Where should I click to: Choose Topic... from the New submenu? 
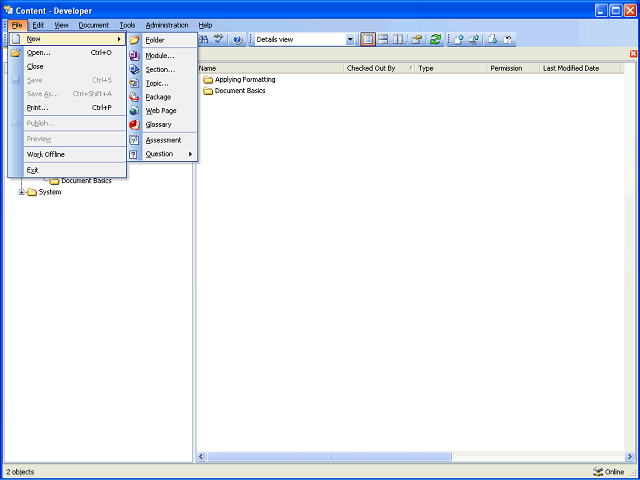(x=162, y=84)
